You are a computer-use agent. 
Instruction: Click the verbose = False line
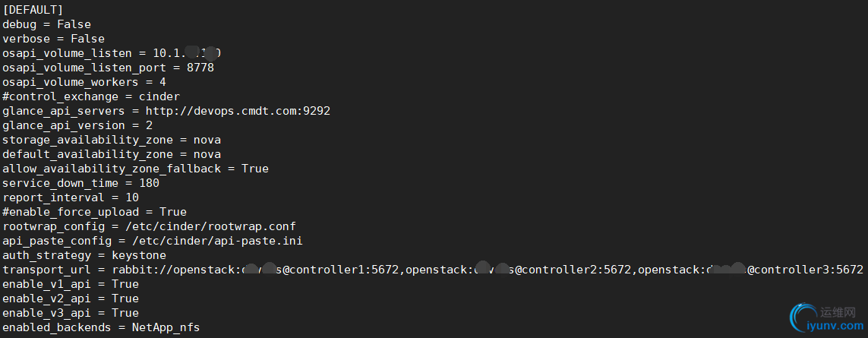coord(53,39)
